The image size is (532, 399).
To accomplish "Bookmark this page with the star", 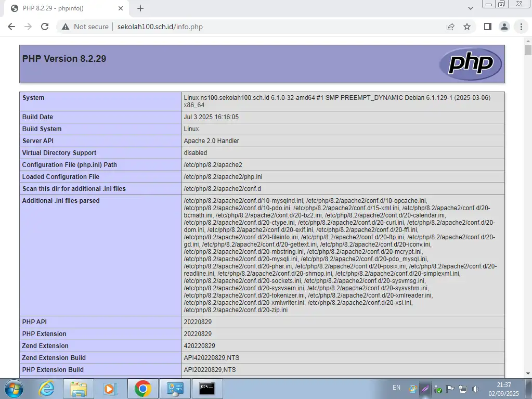I will coord(467,27).
